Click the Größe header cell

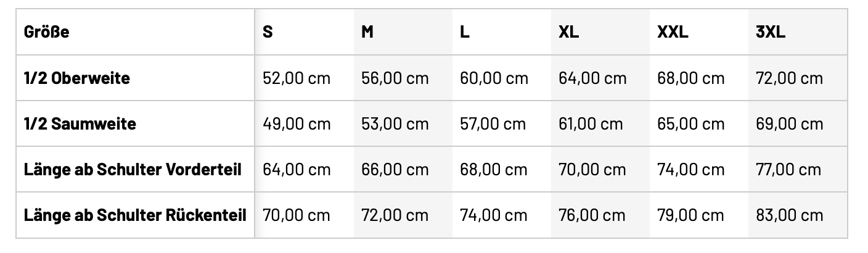tap(47, 33)
